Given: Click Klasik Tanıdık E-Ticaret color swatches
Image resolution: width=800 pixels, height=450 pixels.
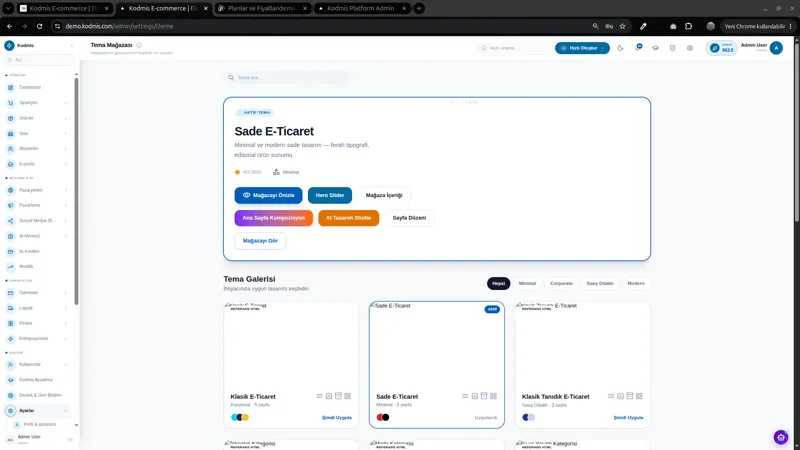Looking at the screenshot, I should [x=529, y=417].
